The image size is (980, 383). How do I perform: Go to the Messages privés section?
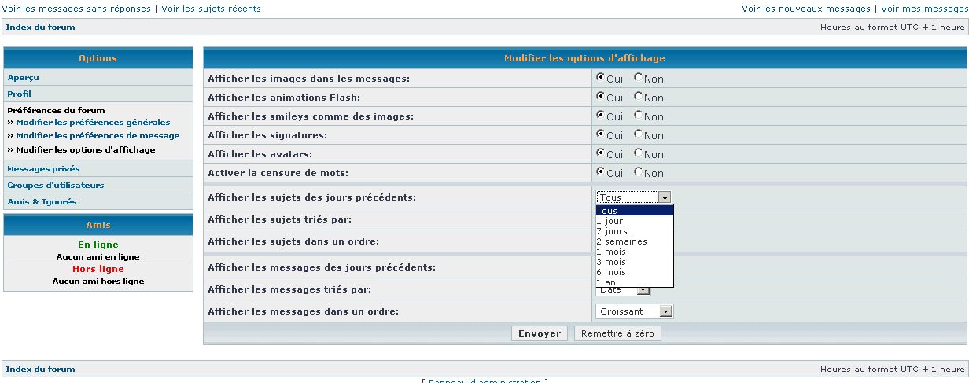pos(43,168)
